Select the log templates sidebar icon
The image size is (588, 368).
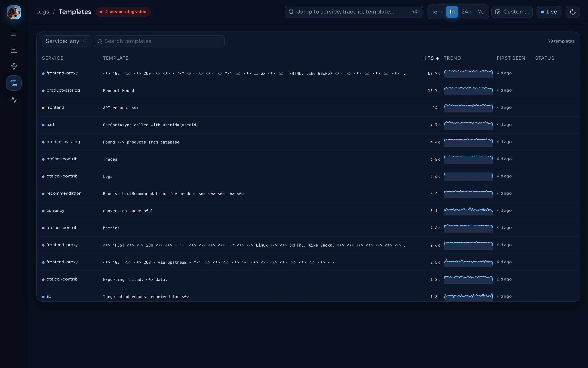pyautogui.click(x=14, y=83)
